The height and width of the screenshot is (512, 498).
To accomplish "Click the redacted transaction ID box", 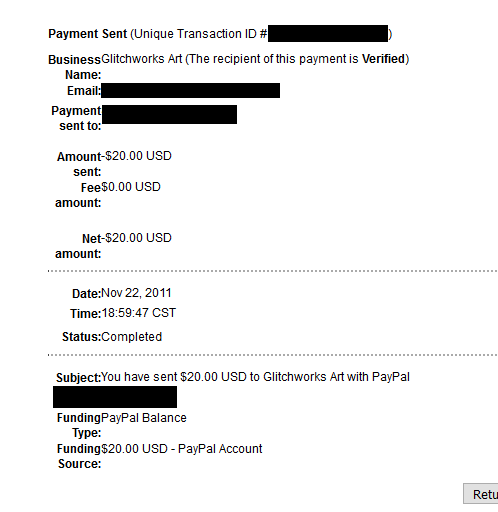I will pos(328,33).
